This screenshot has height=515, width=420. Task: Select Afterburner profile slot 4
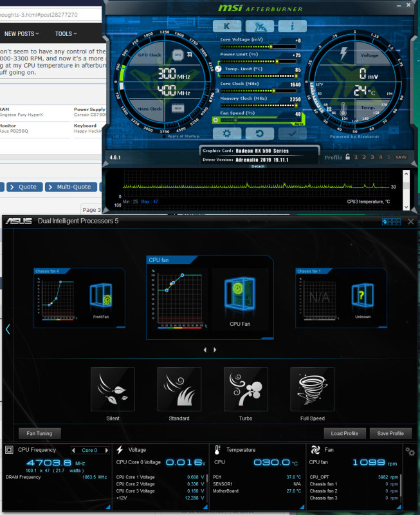(x=381, y=157)
